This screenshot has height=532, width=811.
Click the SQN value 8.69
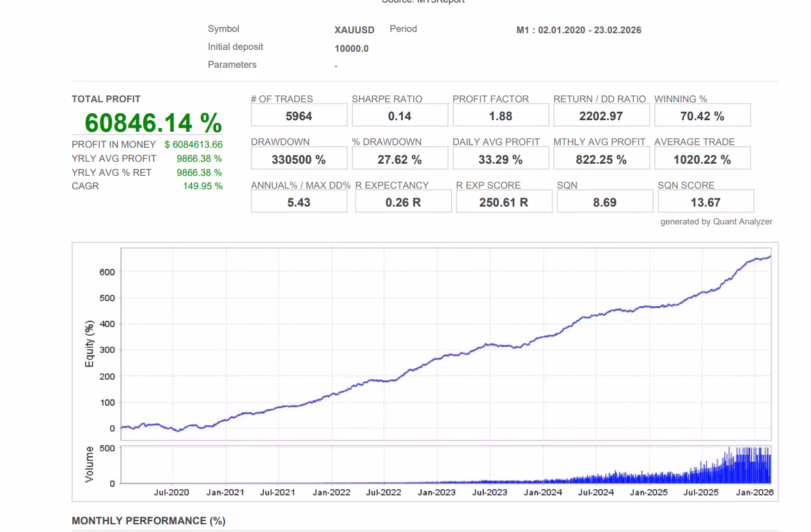point(605,202)
